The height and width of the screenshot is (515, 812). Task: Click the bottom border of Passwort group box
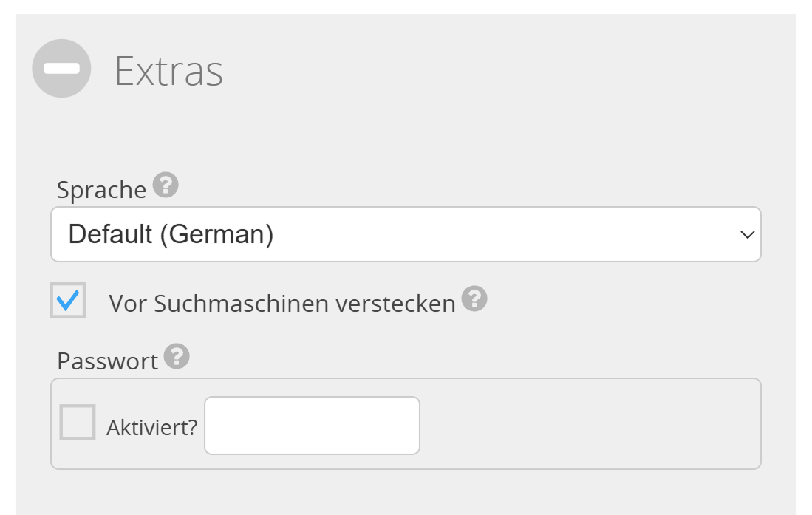tap(405, 468)
